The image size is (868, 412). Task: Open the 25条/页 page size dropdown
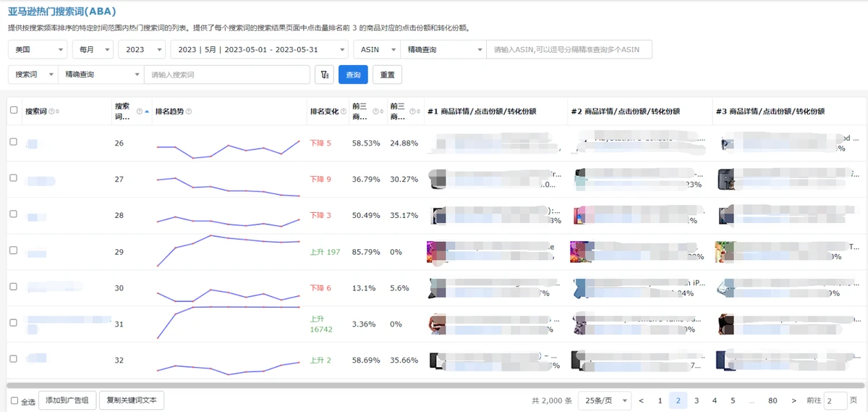[605, 400]
